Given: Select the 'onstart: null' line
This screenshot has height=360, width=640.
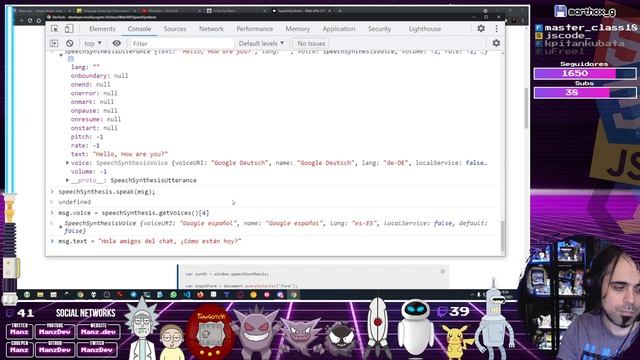Looking at the screenshot, I should coord(94,128).
